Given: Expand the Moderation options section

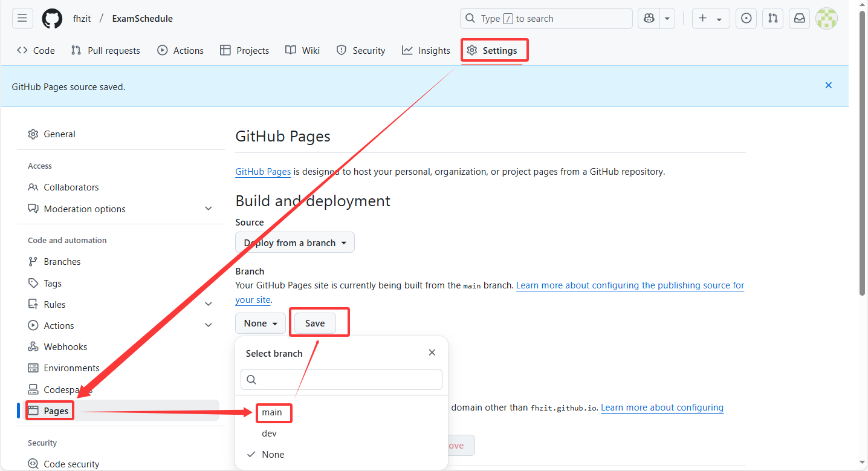Looking at the screenshot, I should [x=209, y=209].
